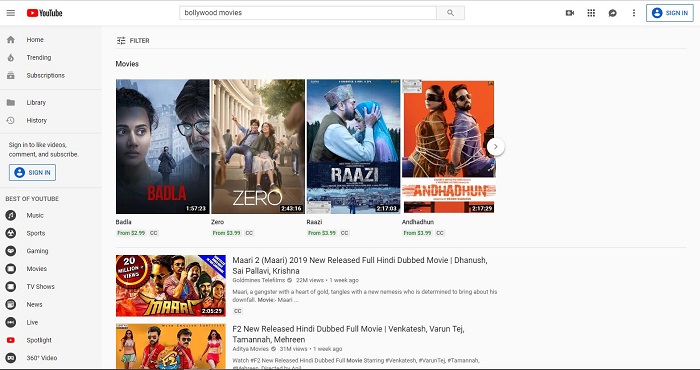Open the Badla movie poster

coord(162,146)
